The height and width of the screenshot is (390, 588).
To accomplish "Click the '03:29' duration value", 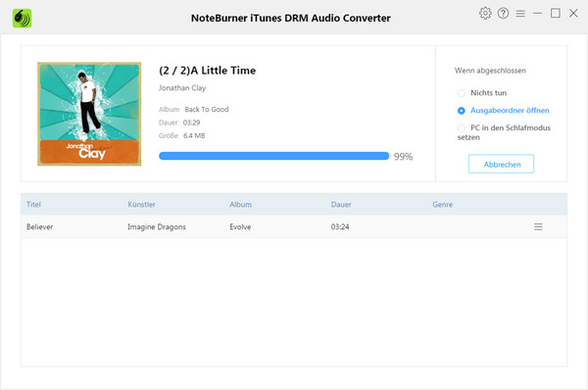I will click(x=191, y=122).
